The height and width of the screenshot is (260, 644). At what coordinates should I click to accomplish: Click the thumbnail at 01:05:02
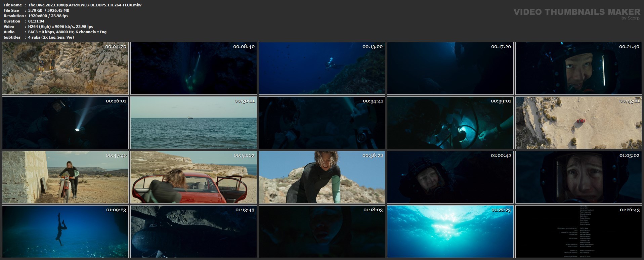pos(578,177)
